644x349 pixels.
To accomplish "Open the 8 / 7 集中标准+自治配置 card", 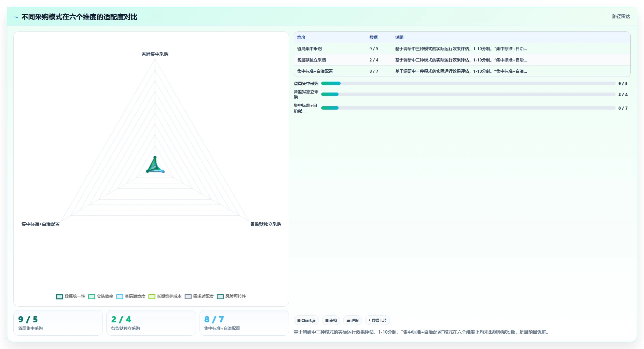I will pos(244,323).
